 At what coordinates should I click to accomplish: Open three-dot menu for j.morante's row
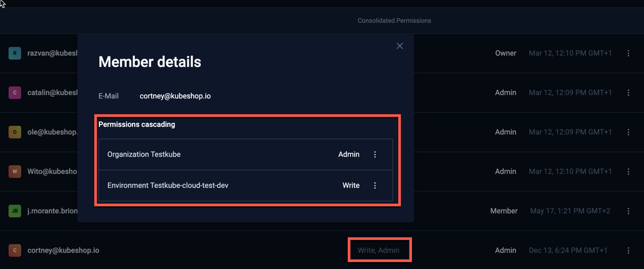point(628,211)
